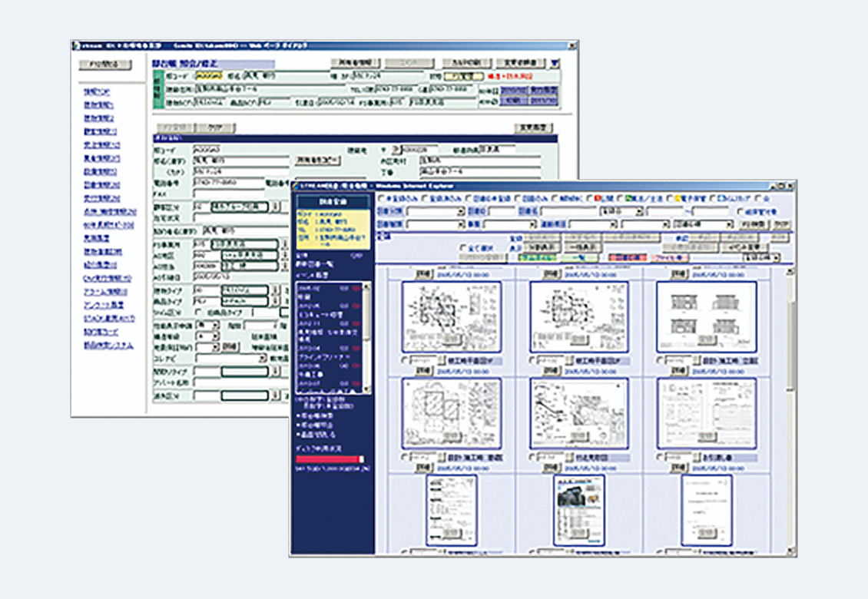This screenshot has height=599, width=868.
Task: Click the pink button beside the red button
Action: pyautogui.click(x=669, y=257)
